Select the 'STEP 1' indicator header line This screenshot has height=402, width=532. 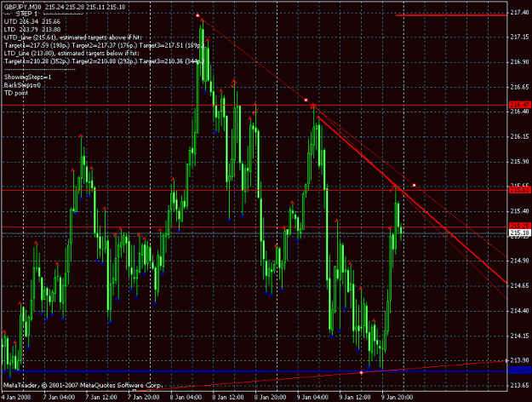pyautogui.click(x=43, y=14)
